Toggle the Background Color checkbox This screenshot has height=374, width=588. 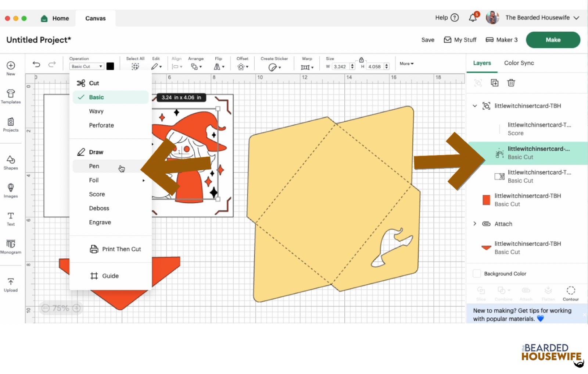477,274
